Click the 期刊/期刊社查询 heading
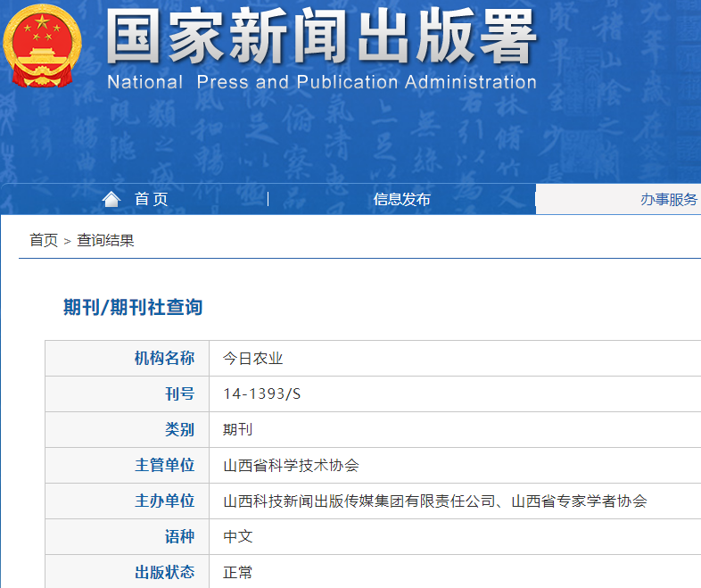The image size is (701, 588). point(133,308)
